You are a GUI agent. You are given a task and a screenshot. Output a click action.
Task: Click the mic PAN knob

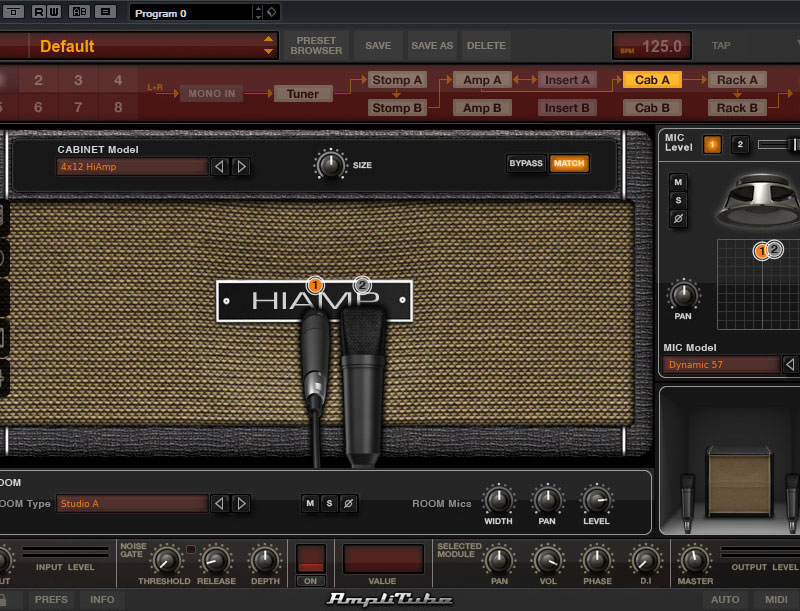coord(683,294)
